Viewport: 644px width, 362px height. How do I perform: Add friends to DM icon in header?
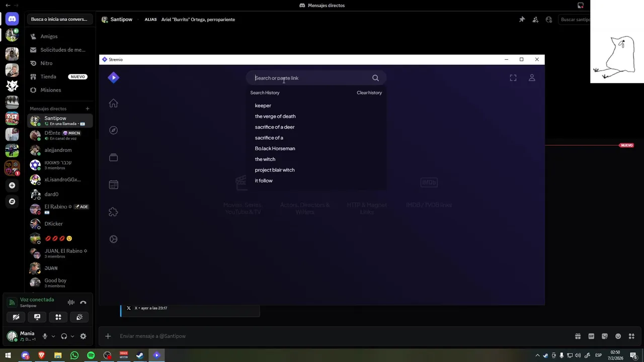(535, 20)
